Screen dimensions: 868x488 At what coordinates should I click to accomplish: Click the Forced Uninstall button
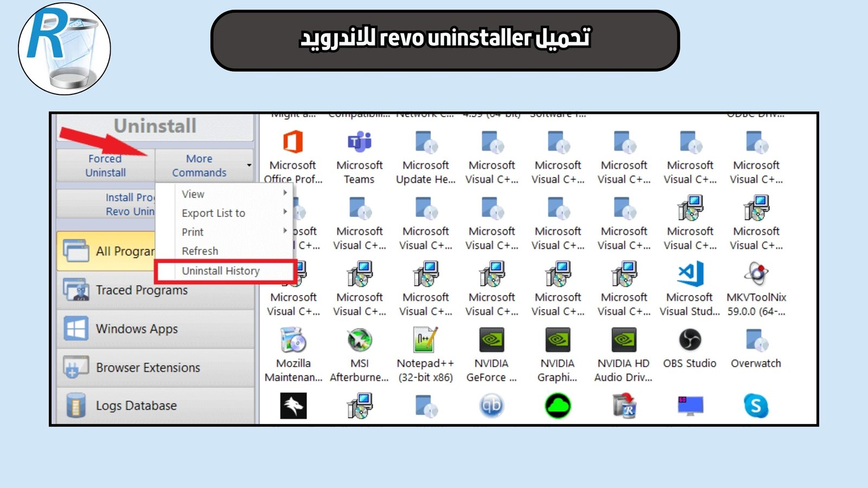coord(106,165)
